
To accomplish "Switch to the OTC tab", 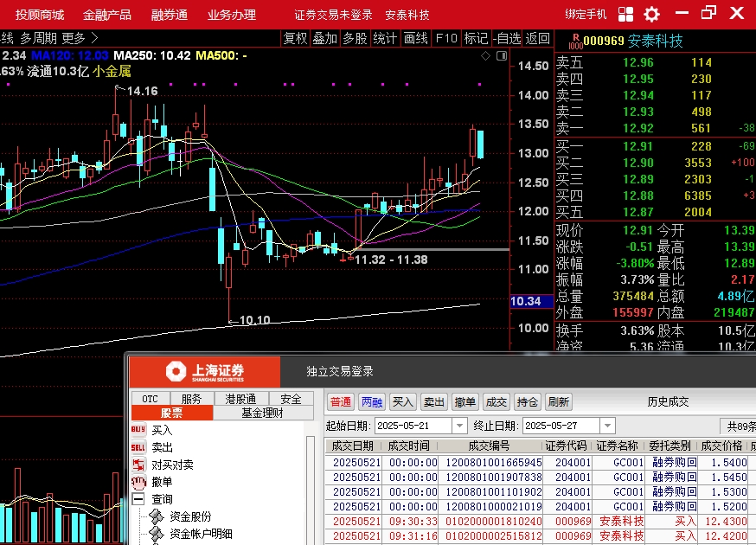I will 150,399.
